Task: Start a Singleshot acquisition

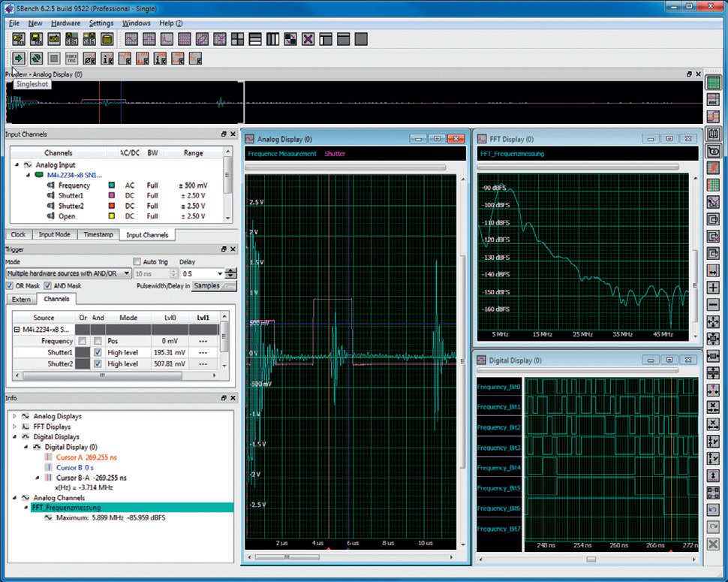Action: (x=19, y=58)
